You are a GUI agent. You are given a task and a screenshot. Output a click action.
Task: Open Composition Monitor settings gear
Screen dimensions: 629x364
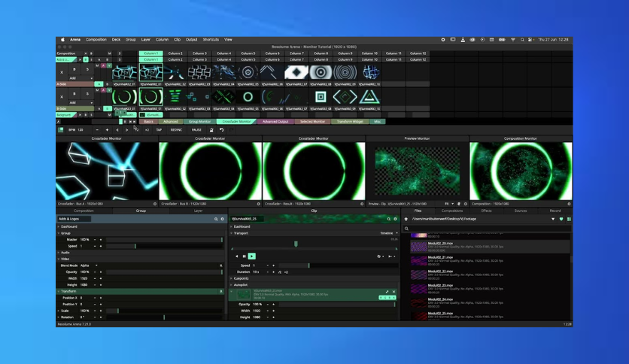coord(569,204)
